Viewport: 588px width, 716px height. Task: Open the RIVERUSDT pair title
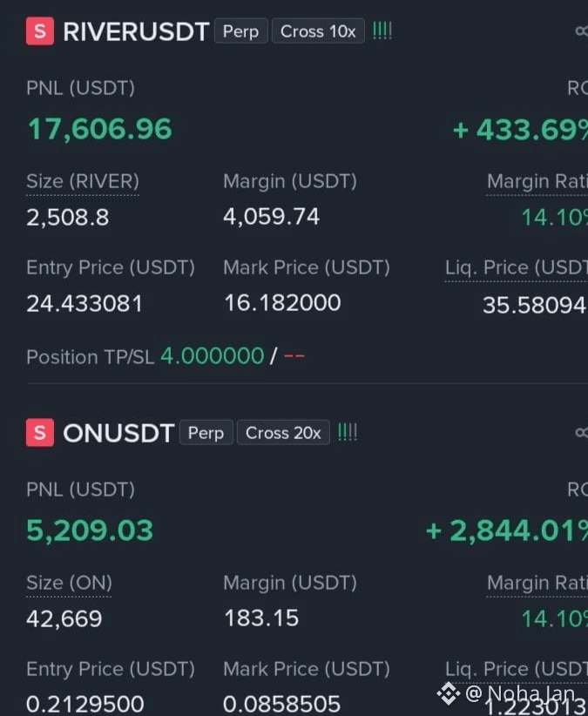[136, 31]
